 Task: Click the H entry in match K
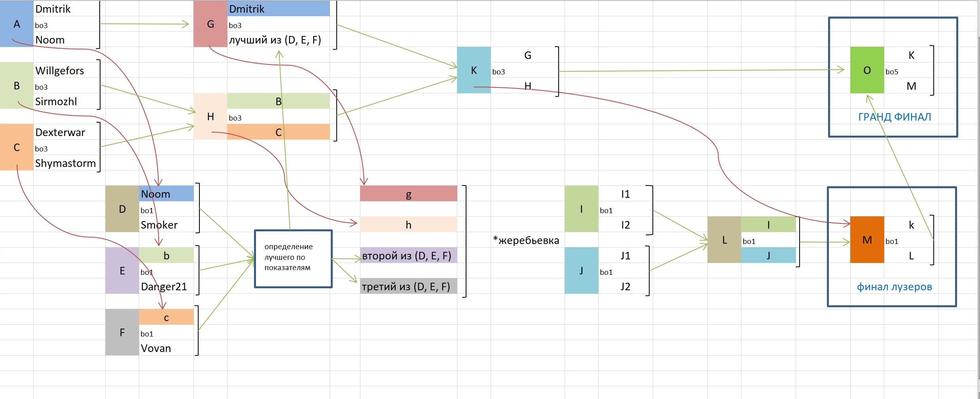tap(528, 86)
